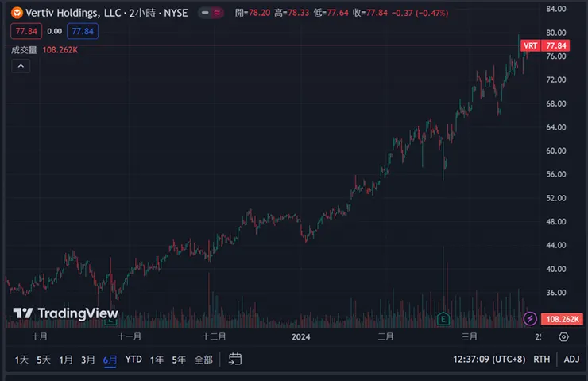Click the 十月 time axis label

(40, 336)
